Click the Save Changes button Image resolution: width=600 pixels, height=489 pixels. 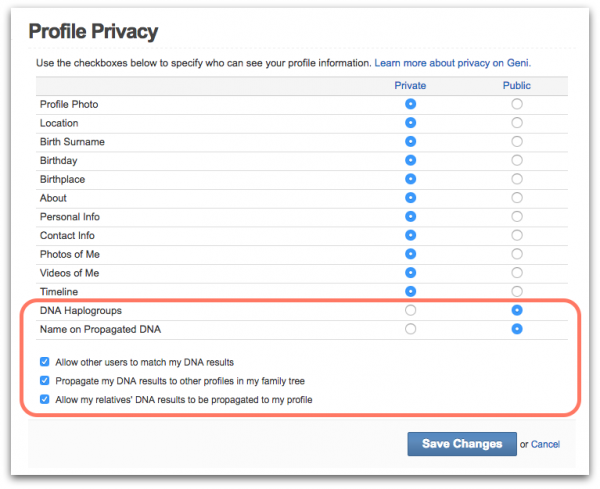tap(462, 444)
